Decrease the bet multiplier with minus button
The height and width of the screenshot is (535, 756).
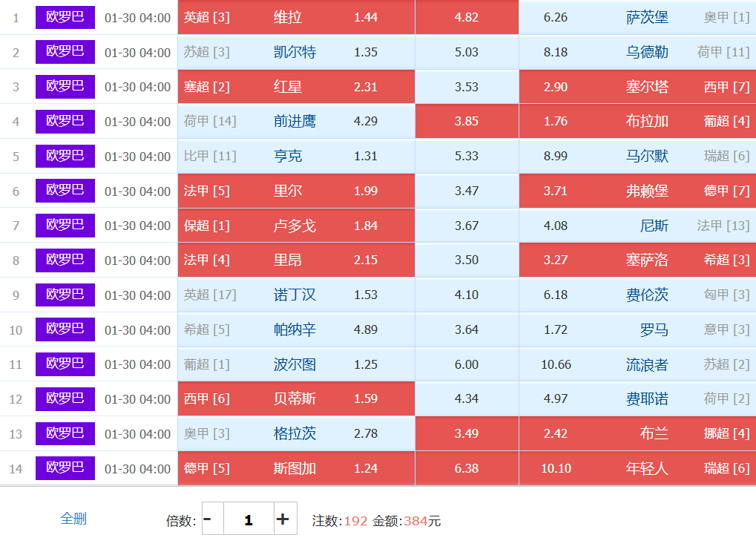pyautogui.click(x=207, y=519)
